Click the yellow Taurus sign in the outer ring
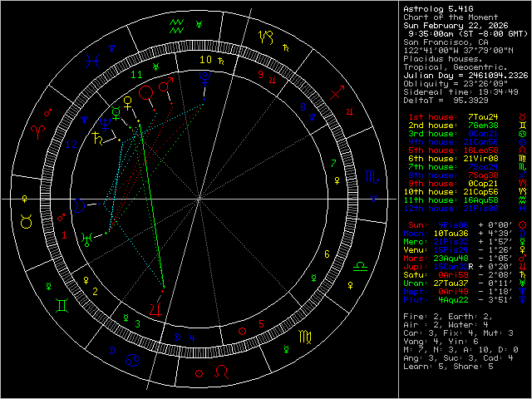Image resolution: width=532 pixels, height=399 pixels. click(x=26, y=221)
